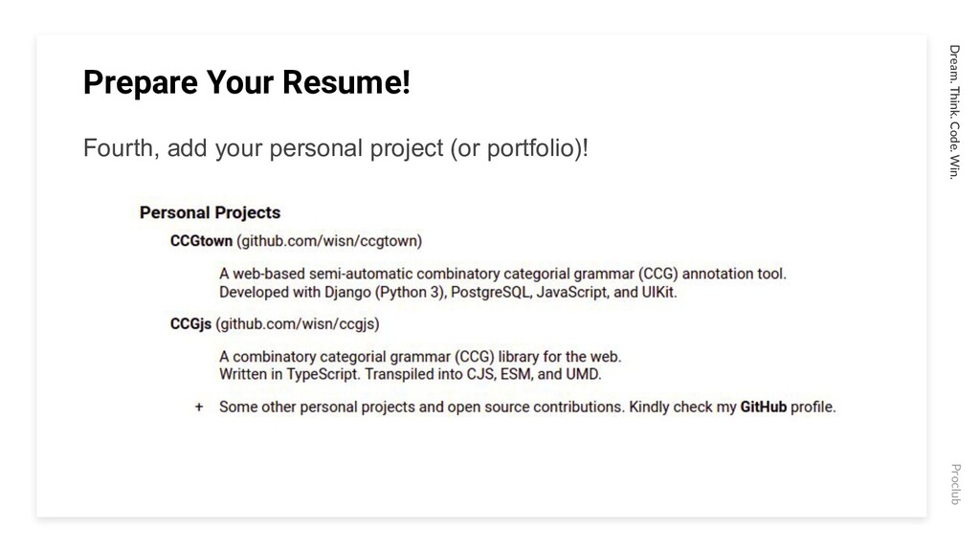Click the bold GitHub profile word

[763, 408]
